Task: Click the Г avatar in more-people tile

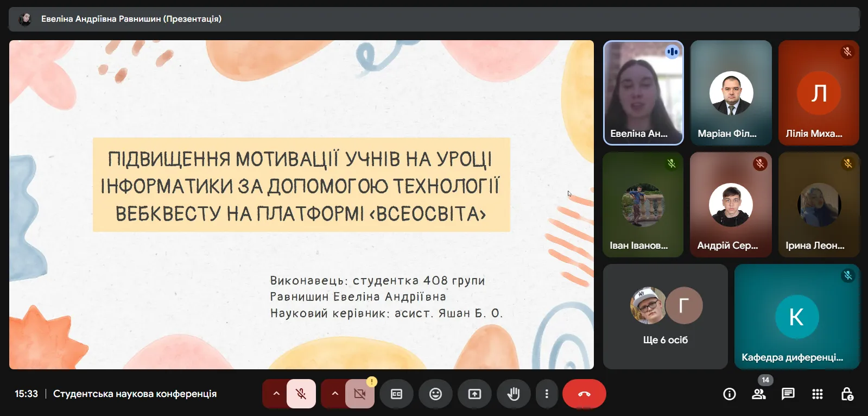Action: coord(684,305)
